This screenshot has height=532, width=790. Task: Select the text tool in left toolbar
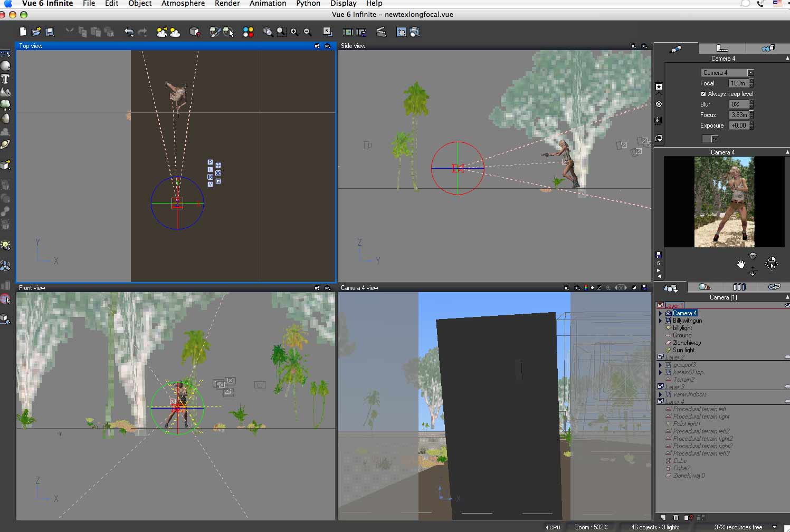pos(5,79)
